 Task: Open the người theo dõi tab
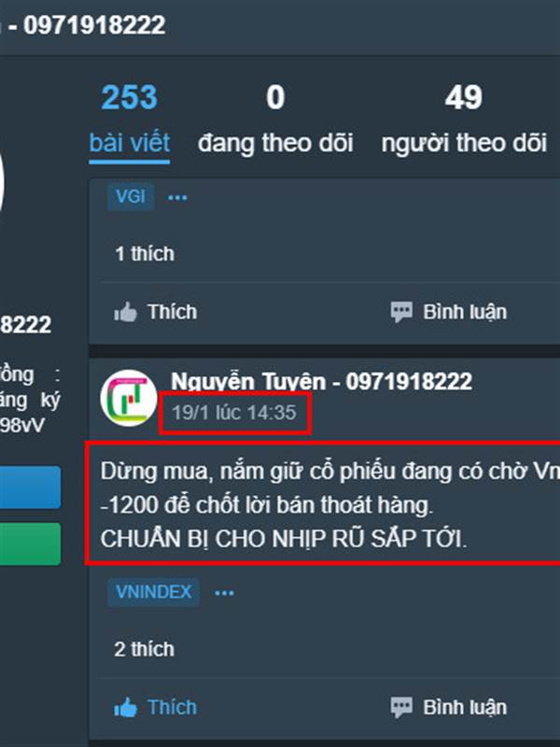(464, 120)
